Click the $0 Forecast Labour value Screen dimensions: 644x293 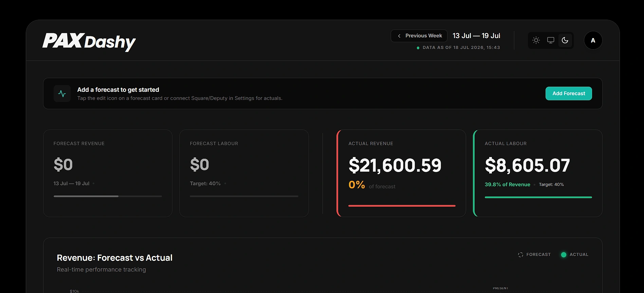pyautogui.click(x=199, y=165)
